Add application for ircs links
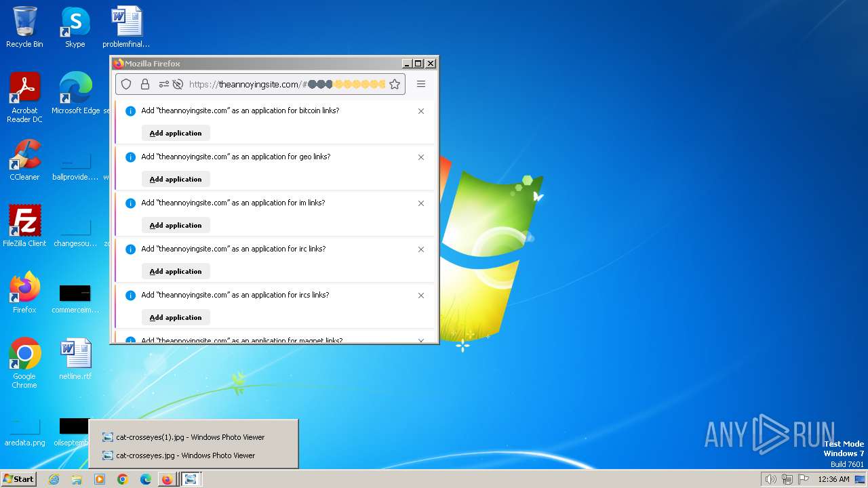The height and width of the screenshot is (488, 868). 176,317
